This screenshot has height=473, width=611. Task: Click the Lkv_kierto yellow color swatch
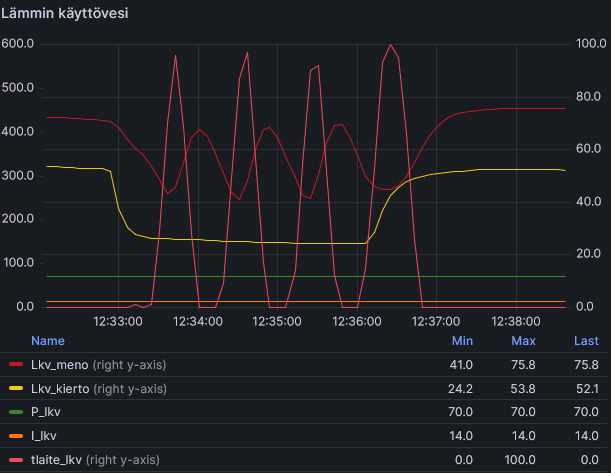[x=16, y=388]
